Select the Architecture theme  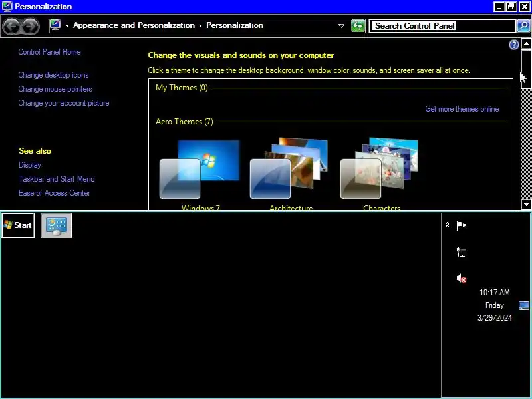[291, 174]
